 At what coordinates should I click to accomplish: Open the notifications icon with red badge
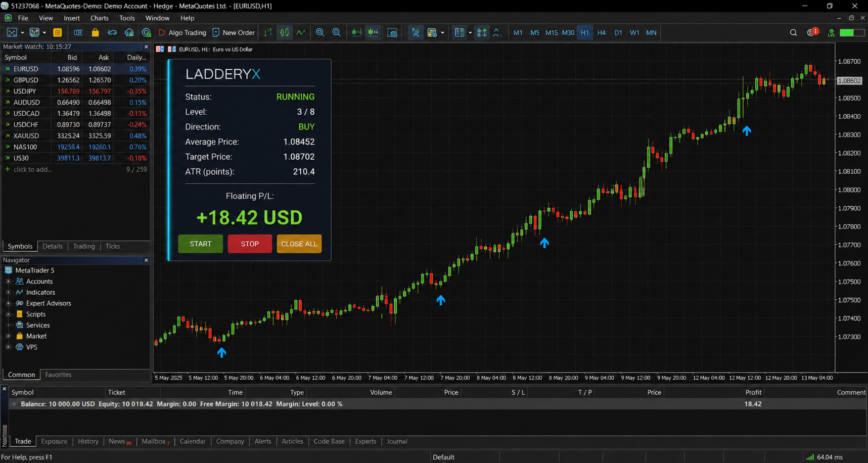point(812,32)
